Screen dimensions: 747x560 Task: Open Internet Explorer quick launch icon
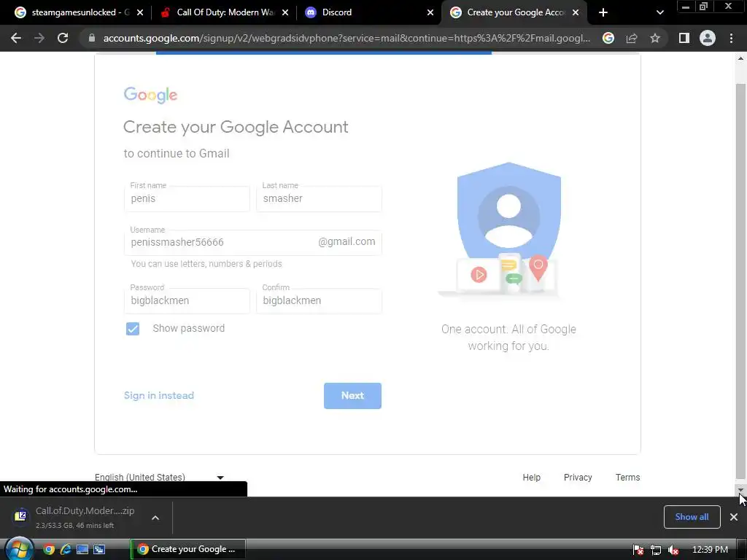click(x=66, y=550)
